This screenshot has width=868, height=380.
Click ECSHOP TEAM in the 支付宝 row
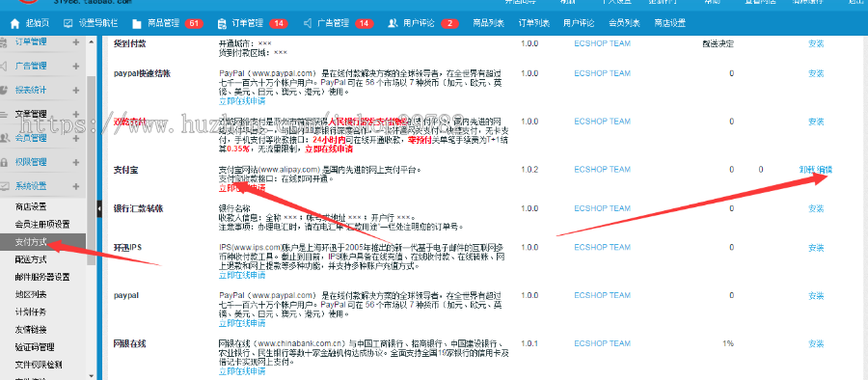[x=602, y=170]
